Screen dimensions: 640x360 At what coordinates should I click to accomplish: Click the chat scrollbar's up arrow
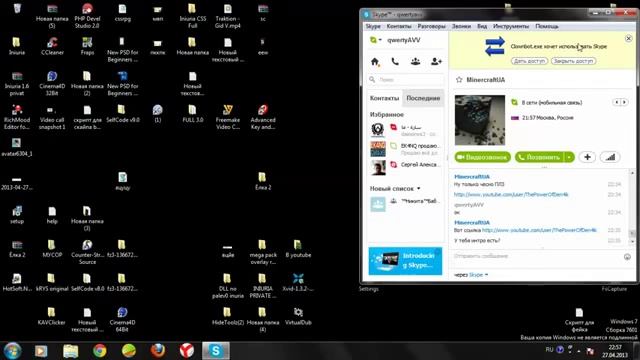(632, 173)
